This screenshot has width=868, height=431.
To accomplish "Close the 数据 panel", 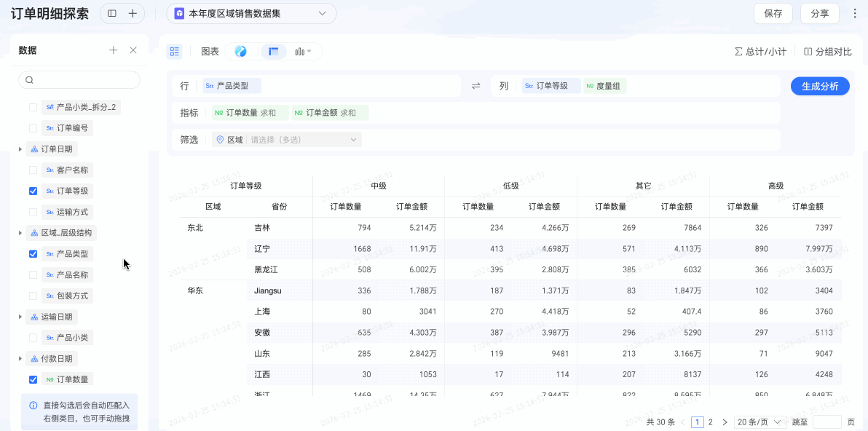I will [133, 50].
